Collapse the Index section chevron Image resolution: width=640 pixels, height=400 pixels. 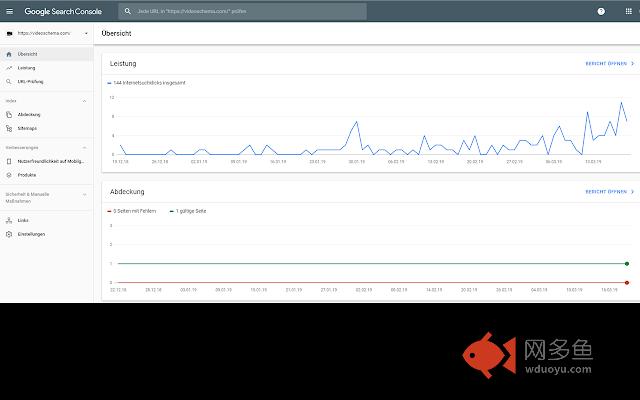tap(84, 101)
